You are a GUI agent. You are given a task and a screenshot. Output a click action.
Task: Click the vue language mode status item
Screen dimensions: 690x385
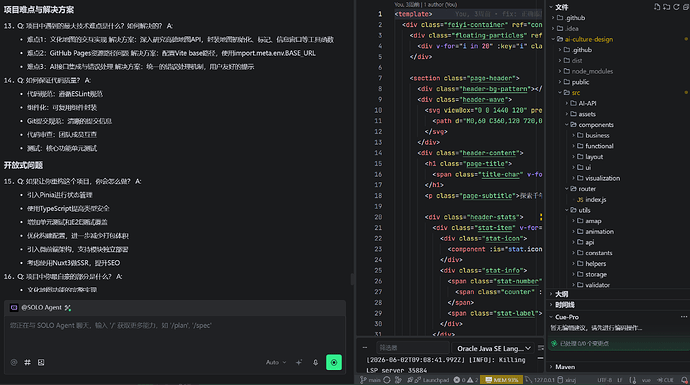[x=646, y=380]
